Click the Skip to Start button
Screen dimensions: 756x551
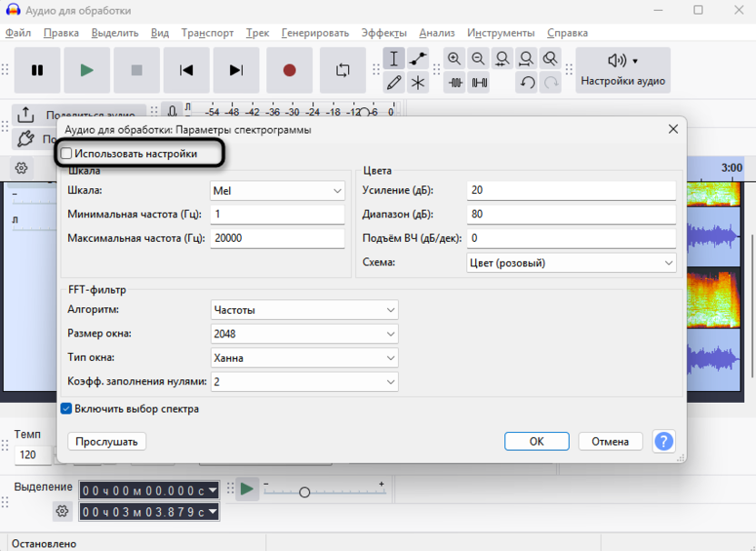click(x=186, y=70)
